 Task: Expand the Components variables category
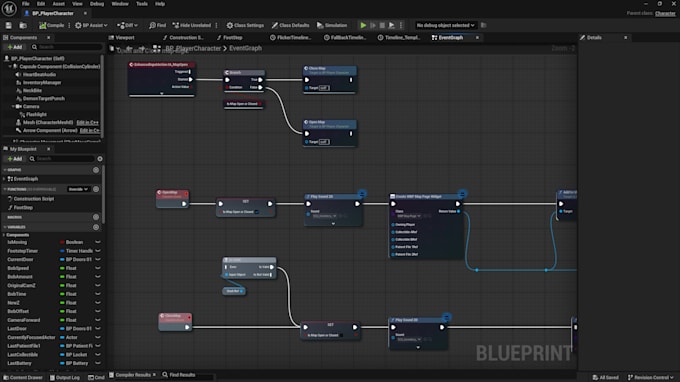click(x=4, y=235)
